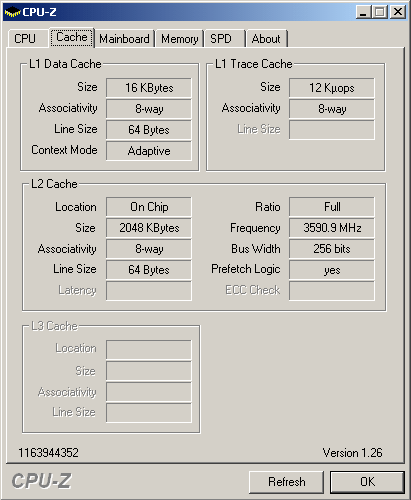
Task: Click L1 Trace Cache size '12 Kµops'
Action: [x=332, y=88]
